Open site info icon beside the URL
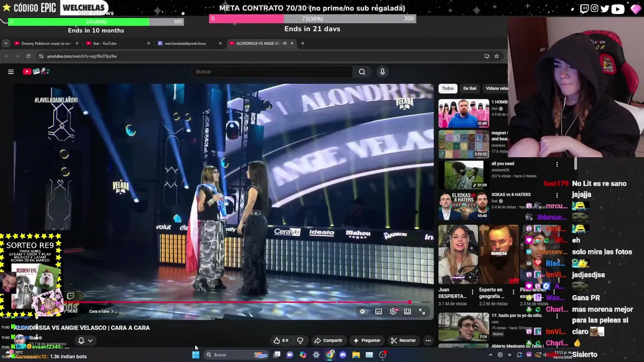The height and width of the screenshot is (362, 644). (41, 56)
